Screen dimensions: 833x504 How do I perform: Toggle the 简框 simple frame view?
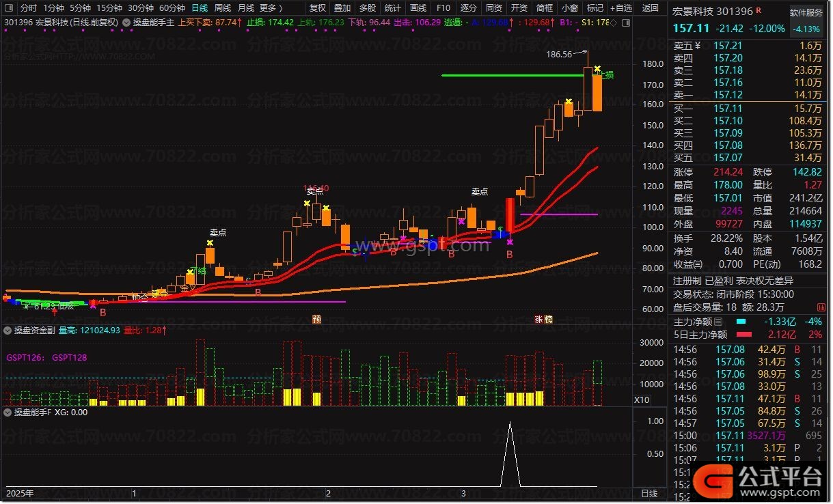545,8
